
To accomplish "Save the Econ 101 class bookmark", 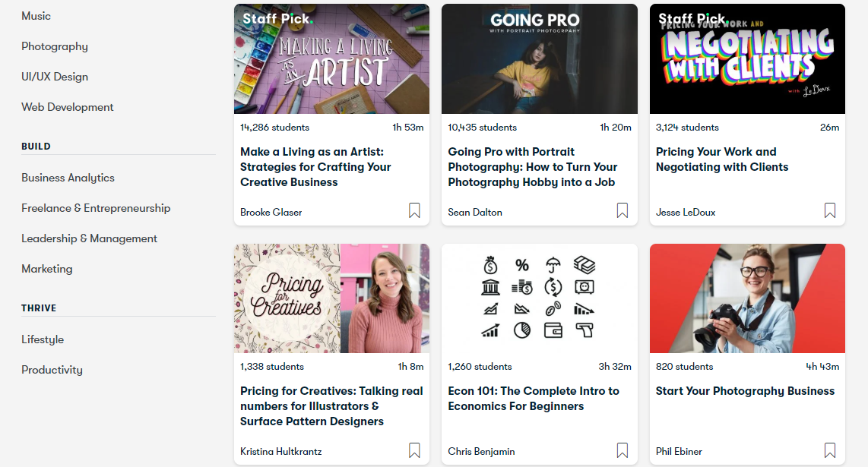I will 622,450.
